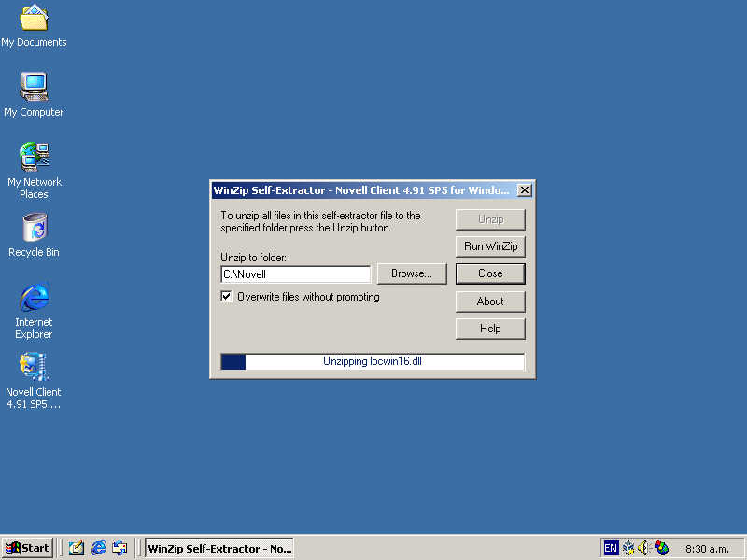Click Browse... to choose unzip folder
The width and height of the screenshot is (747, 560).
(412, 273)
